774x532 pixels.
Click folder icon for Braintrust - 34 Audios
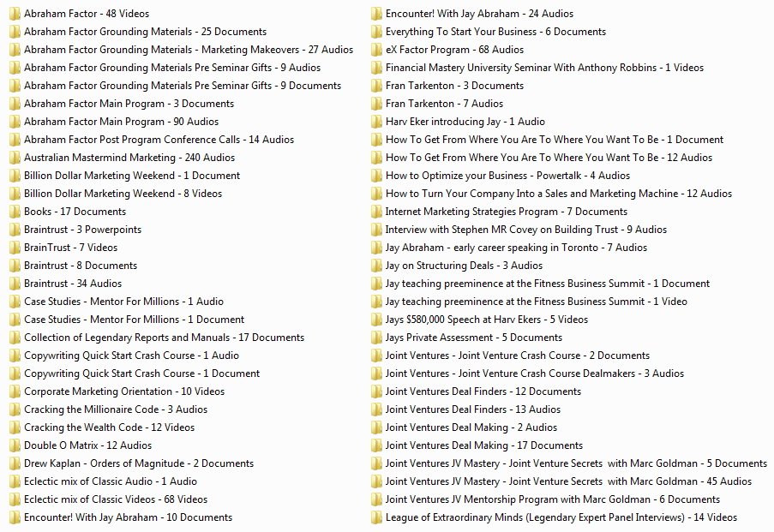coord(15,284)
